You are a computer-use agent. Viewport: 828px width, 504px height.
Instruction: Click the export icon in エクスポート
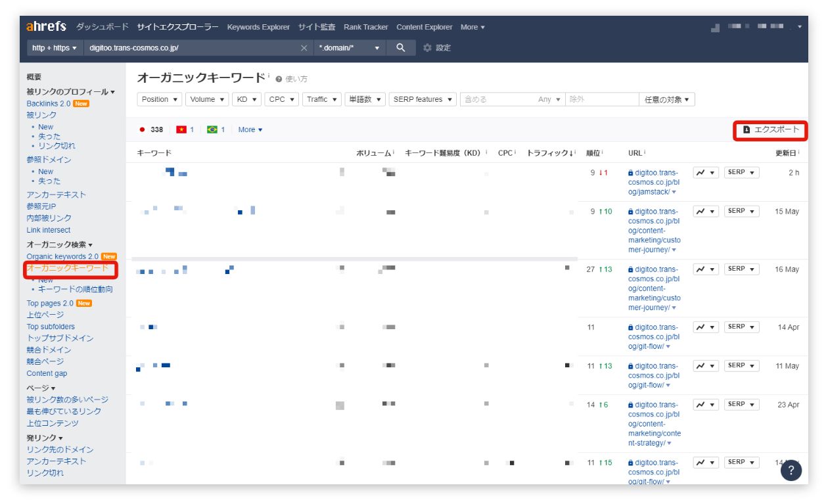tap(747, 130)
